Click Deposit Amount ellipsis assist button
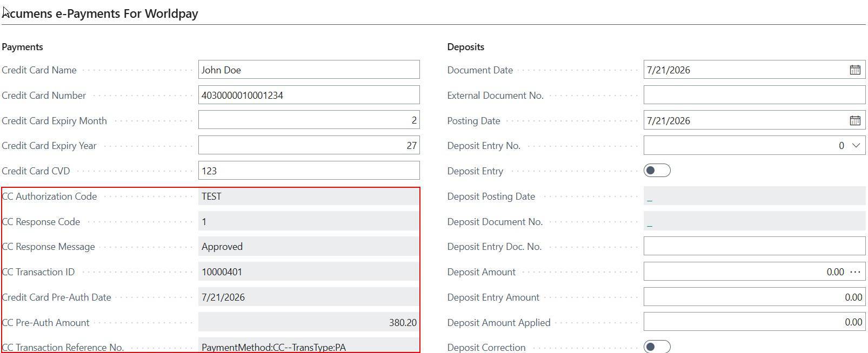This screenshot has width=868, height=353. tap(855, 271)
